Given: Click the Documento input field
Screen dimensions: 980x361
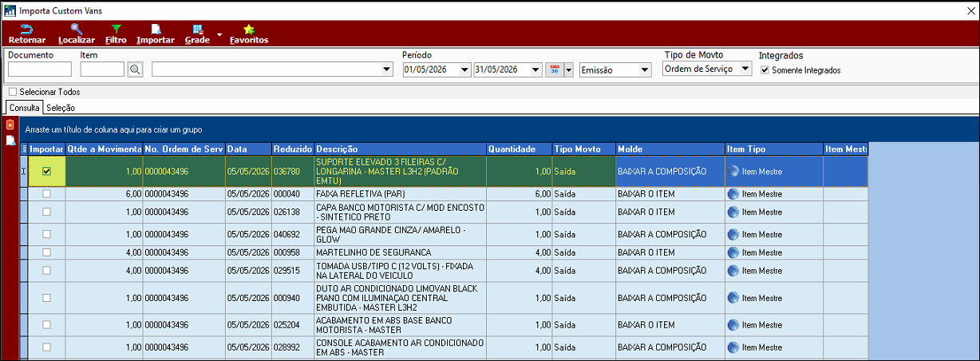Looking at the screenshot, I should pos(40,69).
